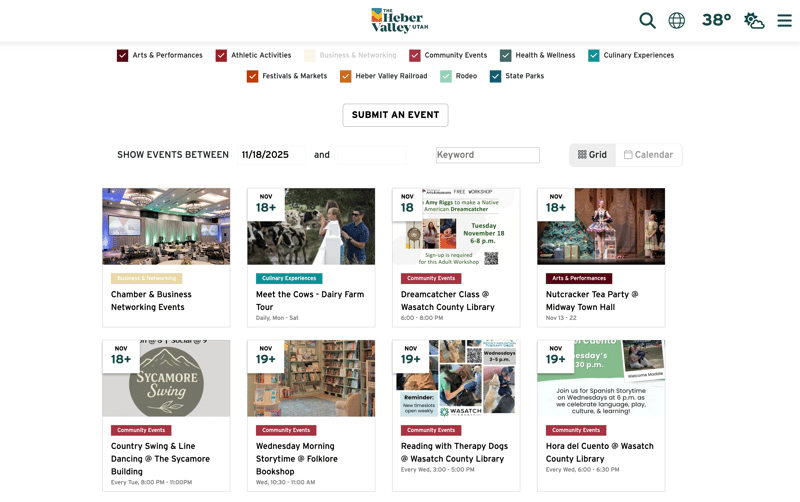Viewport: 800px width, 502px height.
Task: Toggle the Culinary Experiences checkbox
Action: coord(594,56)
